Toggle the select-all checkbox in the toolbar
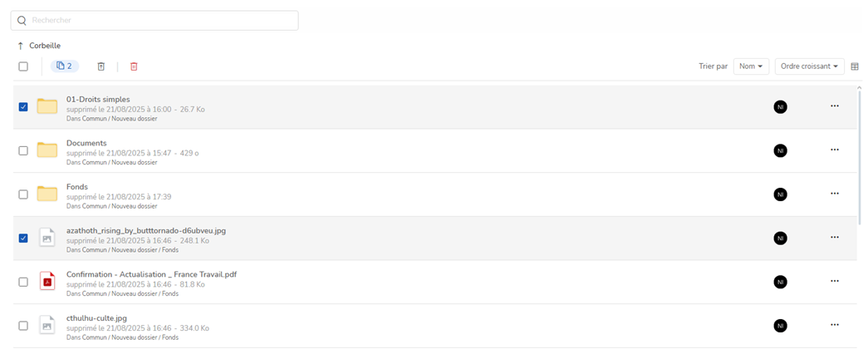Viewport: 868px width, 354px height. (x=23, y=66)
